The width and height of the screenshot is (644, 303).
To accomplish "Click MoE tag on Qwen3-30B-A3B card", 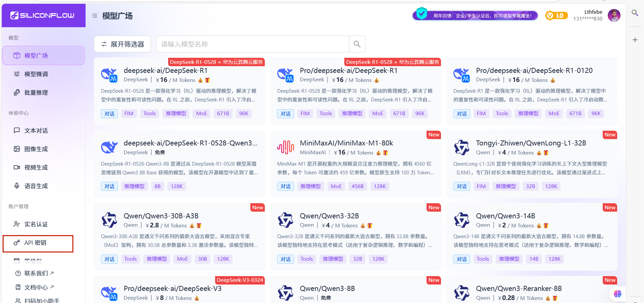I will tap(183, 259).
